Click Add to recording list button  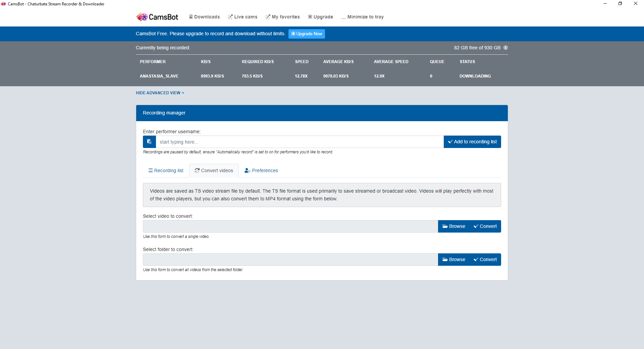(472, 142)
